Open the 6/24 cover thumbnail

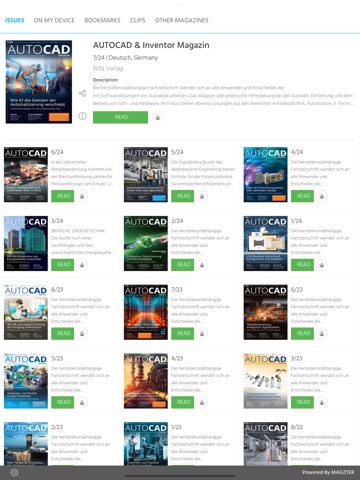coord(26,175)
